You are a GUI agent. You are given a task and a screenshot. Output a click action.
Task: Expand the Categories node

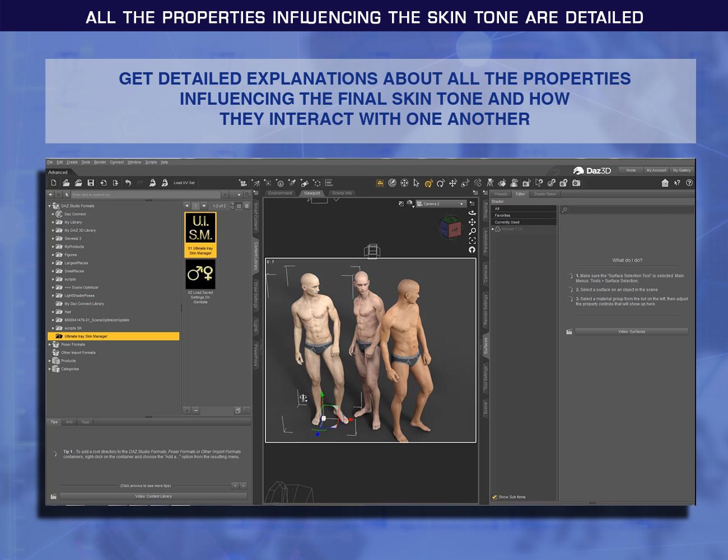click(49, 369)
